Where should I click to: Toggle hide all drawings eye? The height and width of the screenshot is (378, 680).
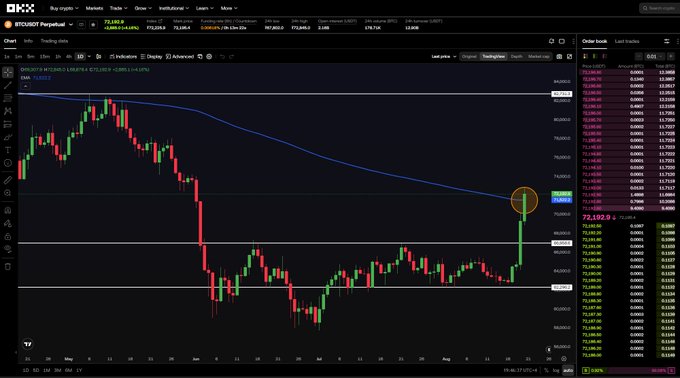(8, 249)
